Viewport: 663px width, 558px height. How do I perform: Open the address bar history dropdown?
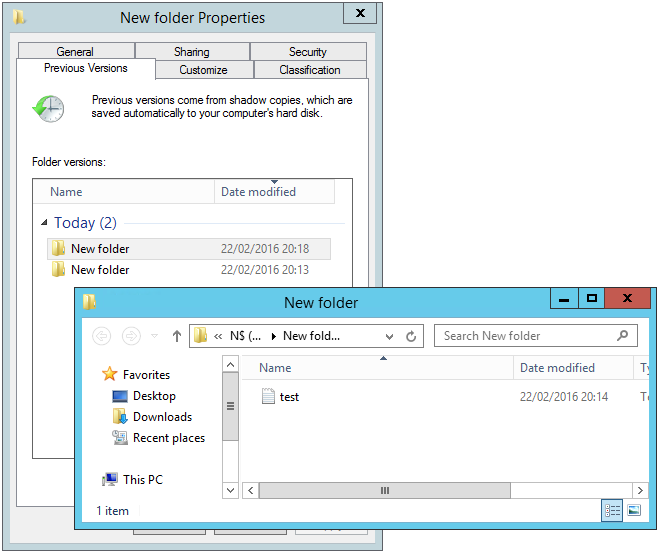pyautogui.click(x=389, y=336)
